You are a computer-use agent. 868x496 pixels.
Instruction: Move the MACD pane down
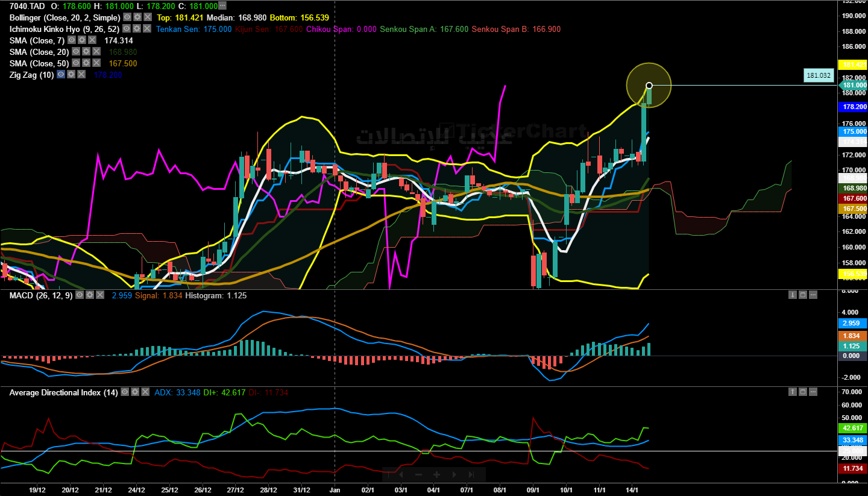coord(793,295)
